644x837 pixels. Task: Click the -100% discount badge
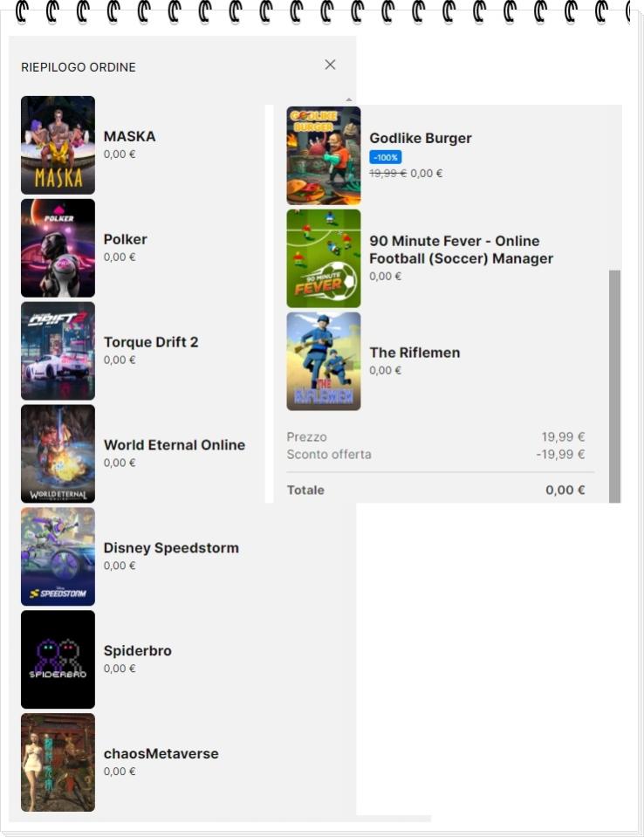click(x=385, y=157)
